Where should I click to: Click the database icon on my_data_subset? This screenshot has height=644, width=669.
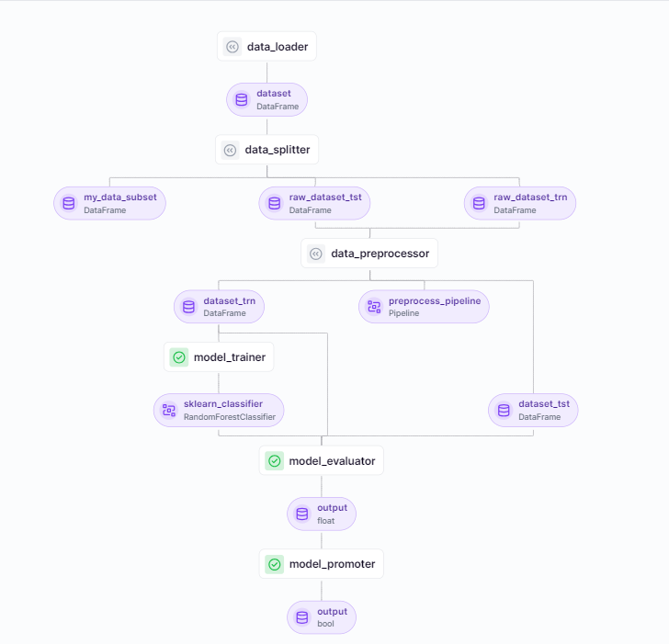69,203
